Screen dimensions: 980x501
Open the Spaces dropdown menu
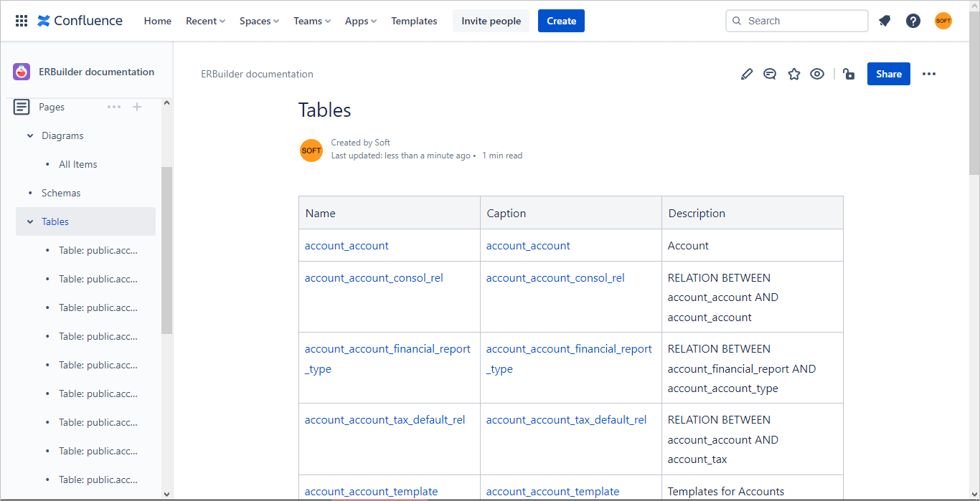(x=259, y=21)
